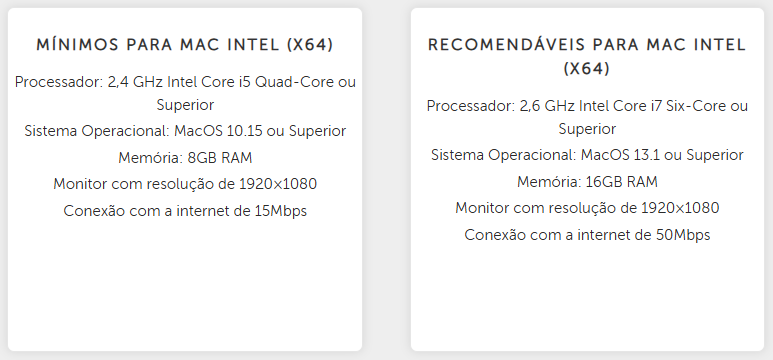This screenshot has height=360, width=773.
Task: Click the 'Recomendáveis para Mac Intel (X64)' heading
Action: click(x=587, y=57)
